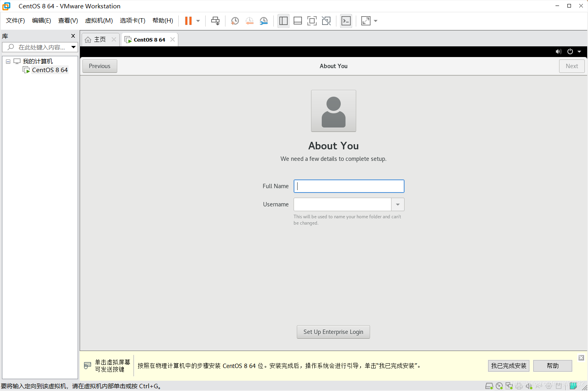The width and height of the screenshot is (588, 391).
Task: Click Set Up Enterprise Login
Action: (333, 332)
